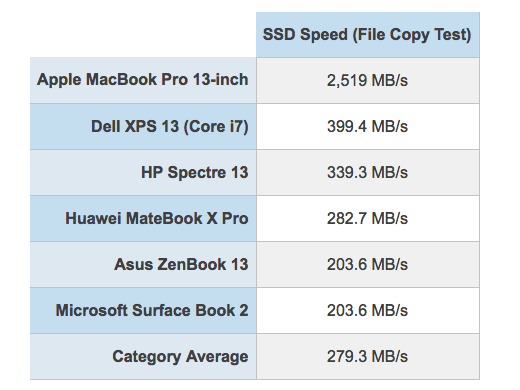Select the 399.4 MB/s value cell
520x390 pixels.
(368, 126)
